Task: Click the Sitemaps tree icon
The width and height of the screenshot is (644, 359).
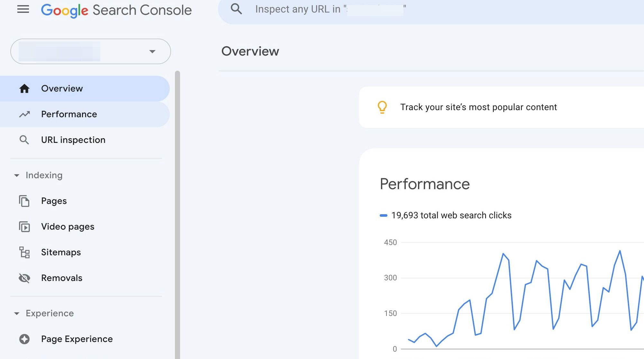Action: click(x=24, y=252)
